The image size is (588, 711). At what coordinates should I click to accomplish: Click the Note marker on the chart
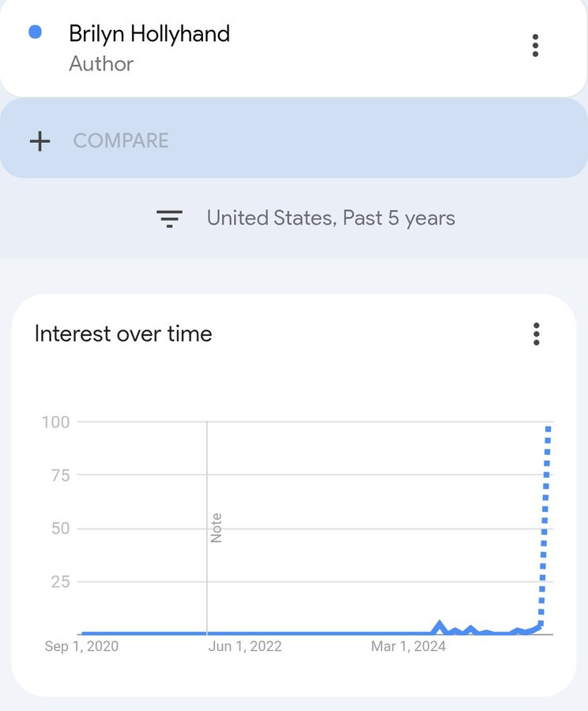pyautogui.click(x=217, y=525)
